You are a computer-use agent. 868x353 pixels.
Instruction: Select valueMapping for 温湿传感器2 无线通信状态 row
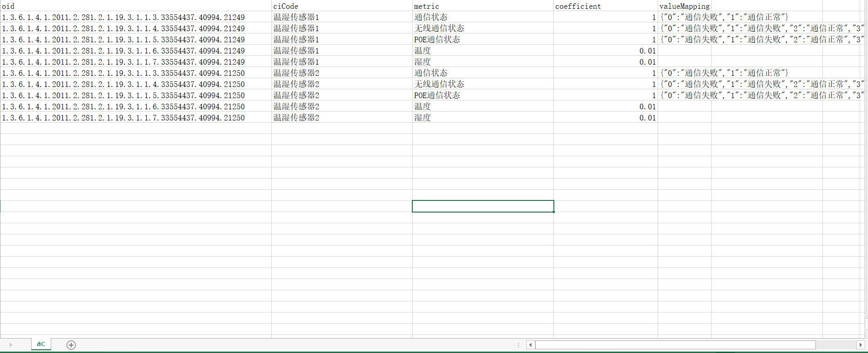(685, 84)
